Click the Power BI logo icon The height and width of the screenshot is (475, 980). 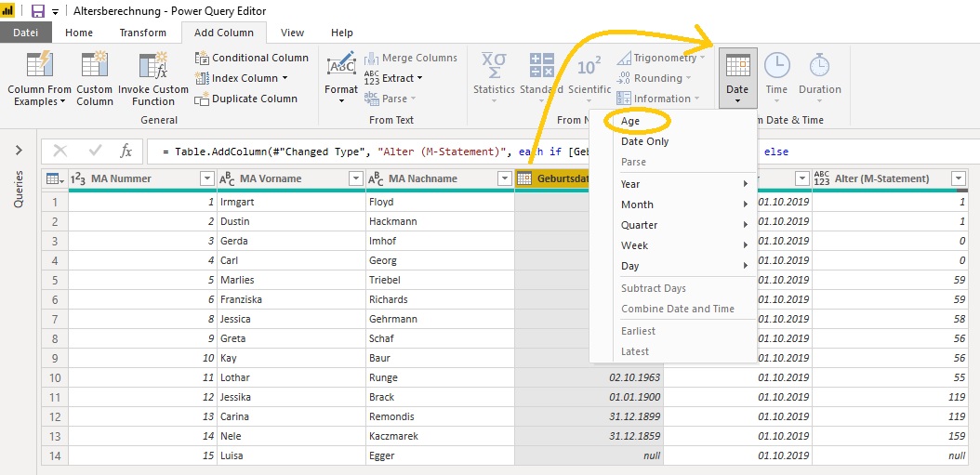pos(8,11)
